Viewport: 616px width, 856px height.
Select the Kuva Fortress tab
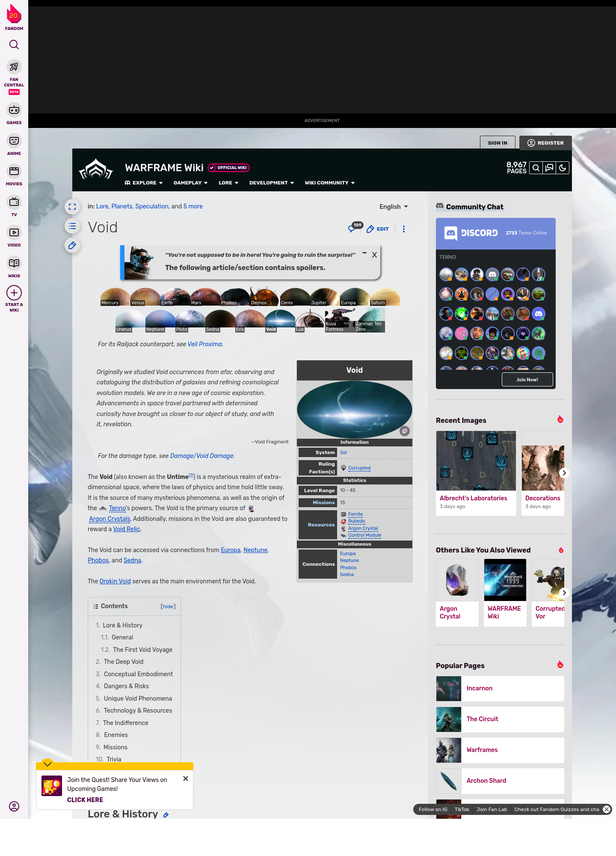340,321
